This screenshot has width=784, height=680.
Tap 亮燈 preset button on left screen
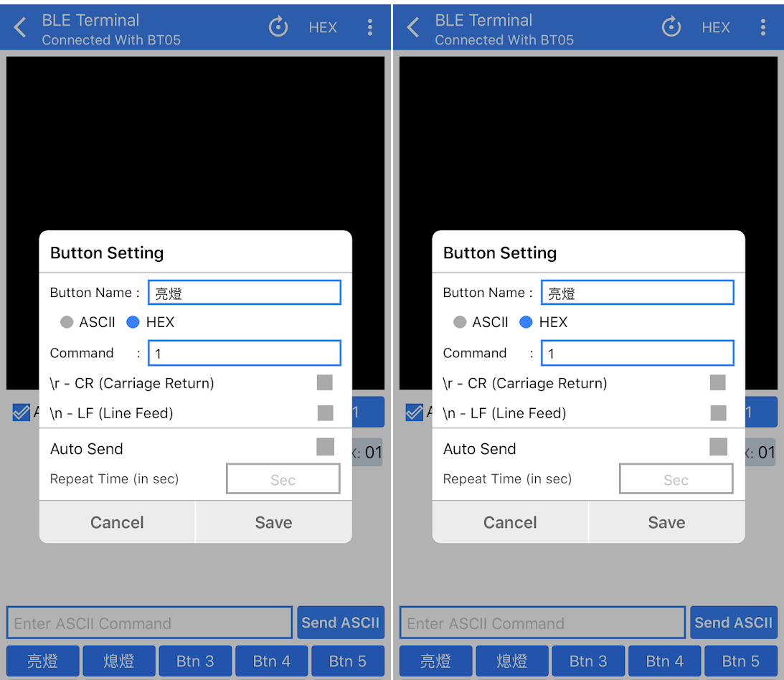43,661
